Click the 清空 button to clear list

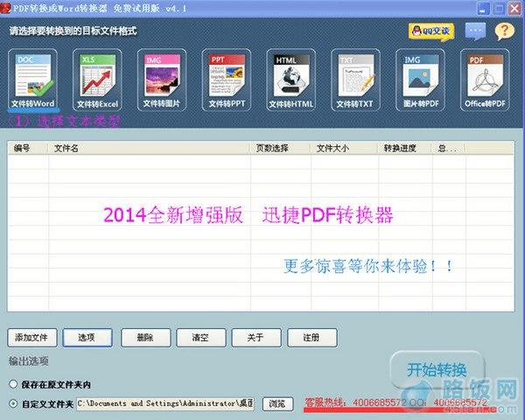click(x=201, y=337)
